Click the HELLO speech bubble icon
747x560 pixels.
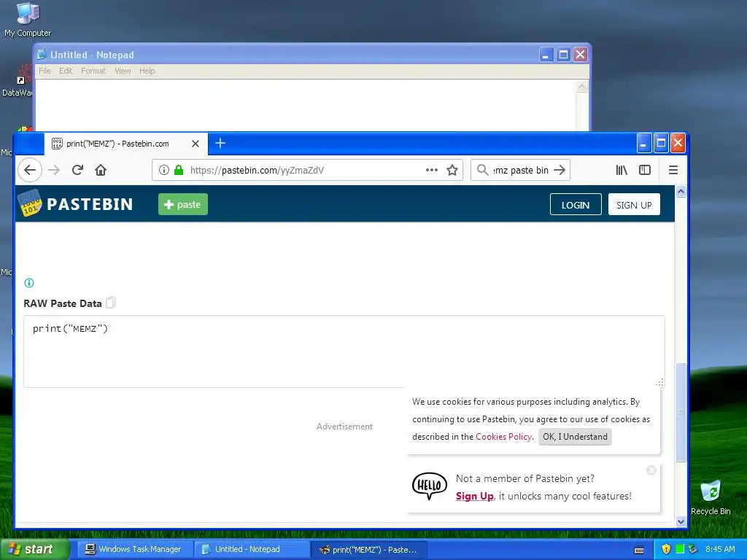point(429,486)
